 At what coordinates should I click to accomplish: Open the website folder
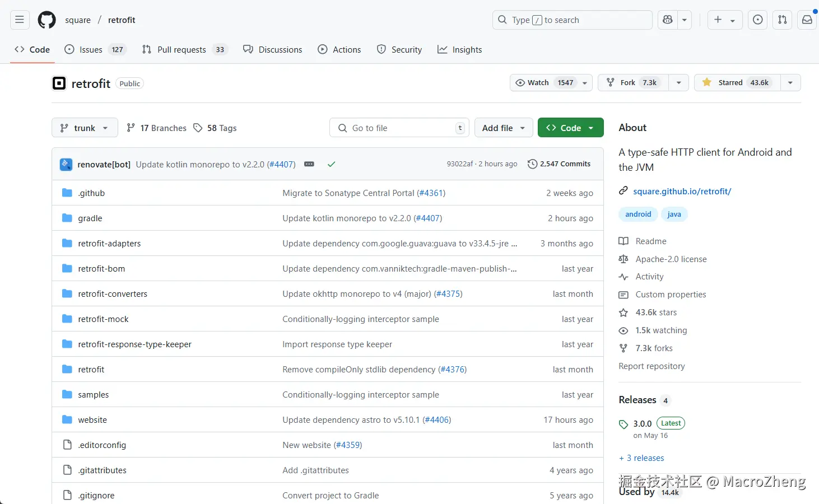pos(92,419)
